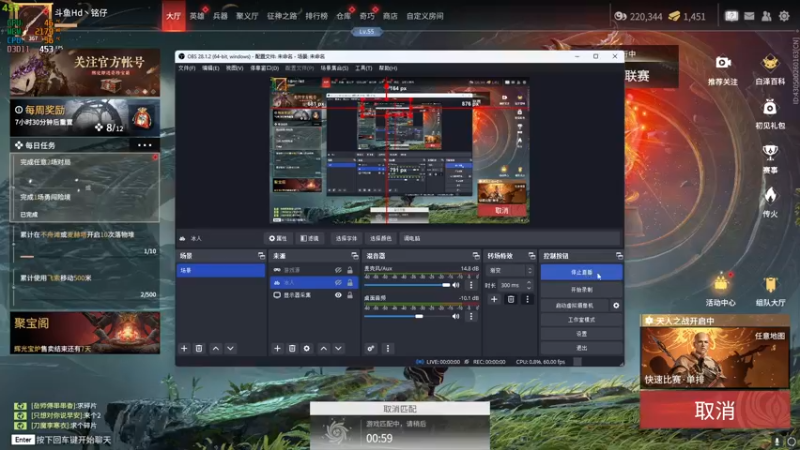Click 开始录制 button in OBS
Screen dimensions: 800x450
[x=581, y=290]
